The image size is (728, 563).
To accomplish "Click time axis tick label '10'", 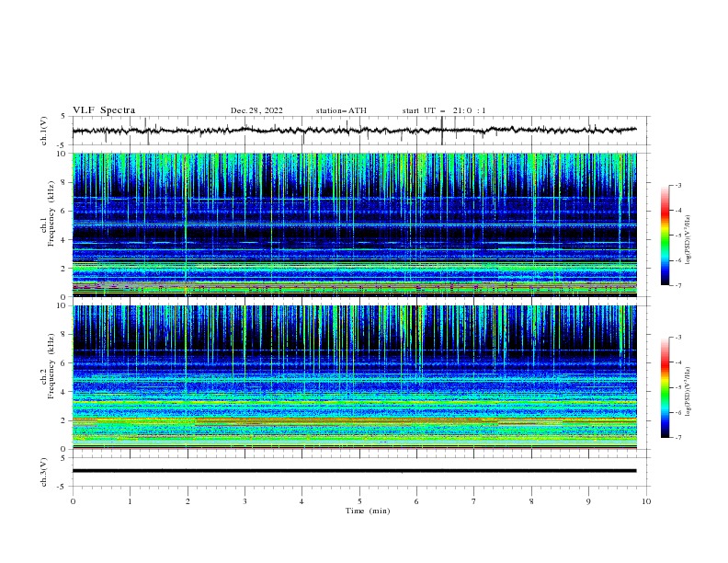I will [646, 501].
